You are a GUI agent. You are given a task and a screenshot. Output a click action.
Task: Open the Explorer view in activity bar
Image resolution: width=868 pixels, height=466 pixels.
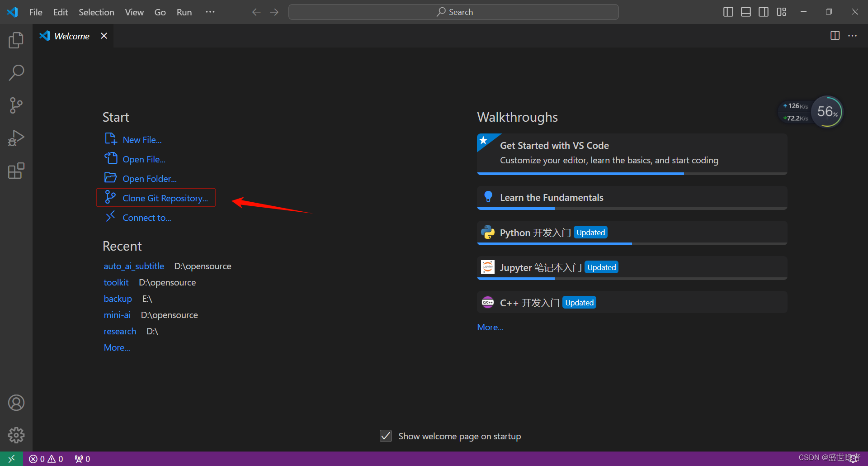pos(16,40)
